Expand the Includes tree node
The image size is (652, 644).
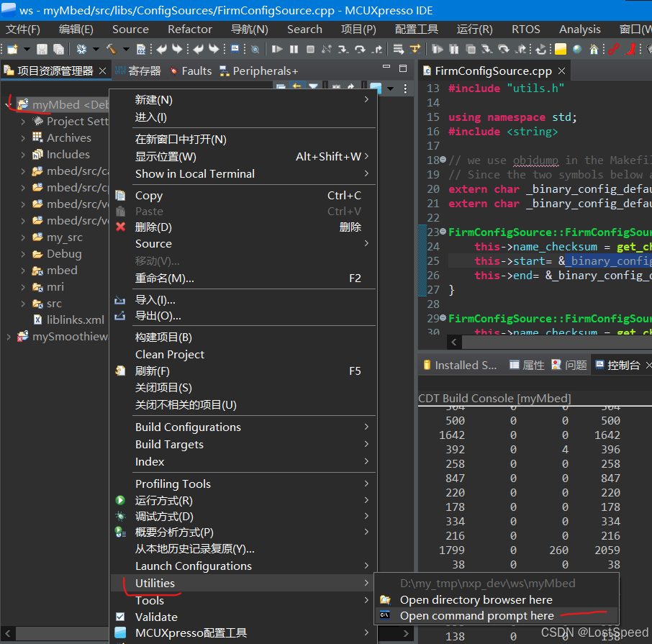click(x=23, y=155)
